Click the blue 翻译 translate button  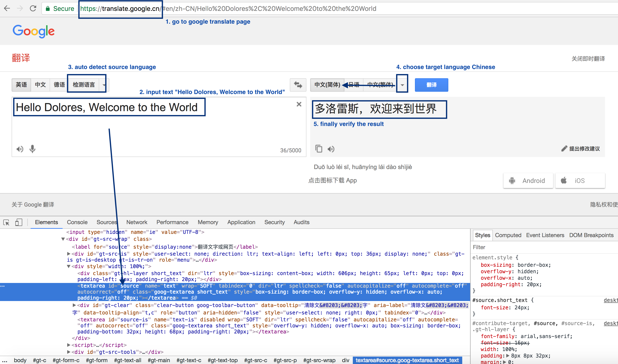[431, 85]
